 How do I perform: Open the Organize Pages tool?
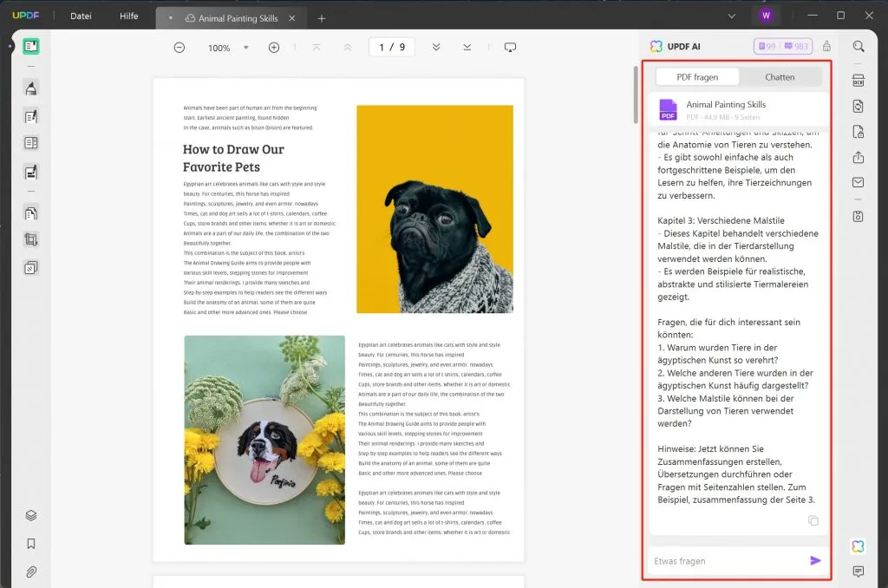coord(30,212)
